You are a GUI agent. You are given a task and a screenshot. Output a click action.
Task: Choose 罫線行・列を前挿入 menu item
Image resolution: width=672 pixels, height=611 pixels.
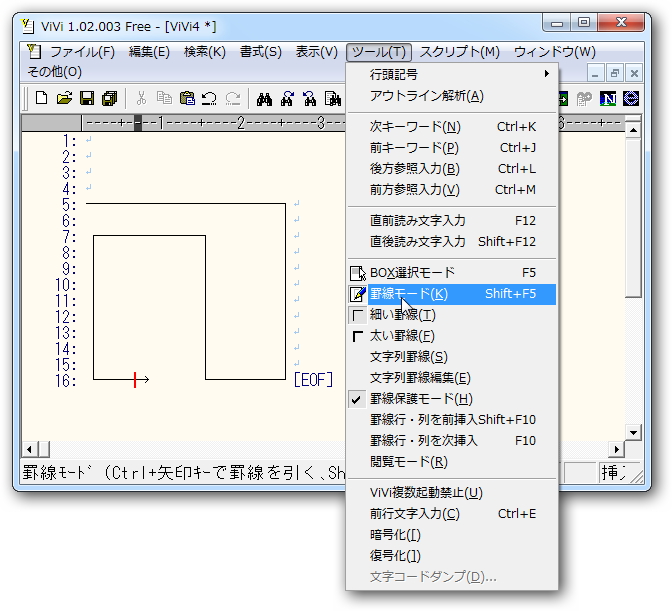click(451, 420)
